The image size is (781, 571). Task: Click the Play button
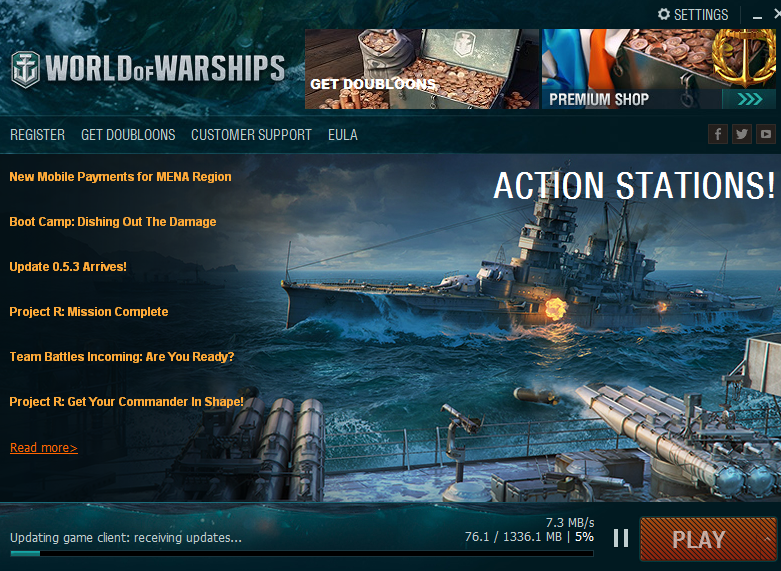(708, 539)
